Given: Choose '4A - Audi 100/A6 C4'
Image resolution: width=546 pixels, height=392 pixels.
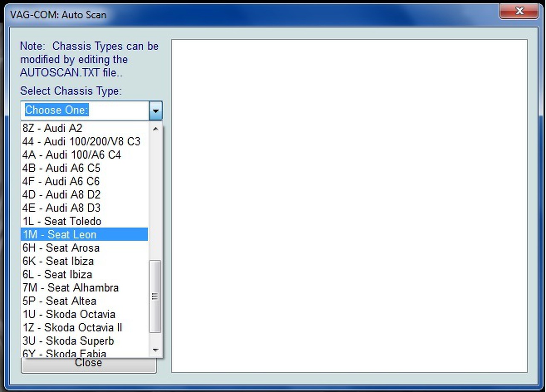Looking at the screenshot, I should pos(85,154).
